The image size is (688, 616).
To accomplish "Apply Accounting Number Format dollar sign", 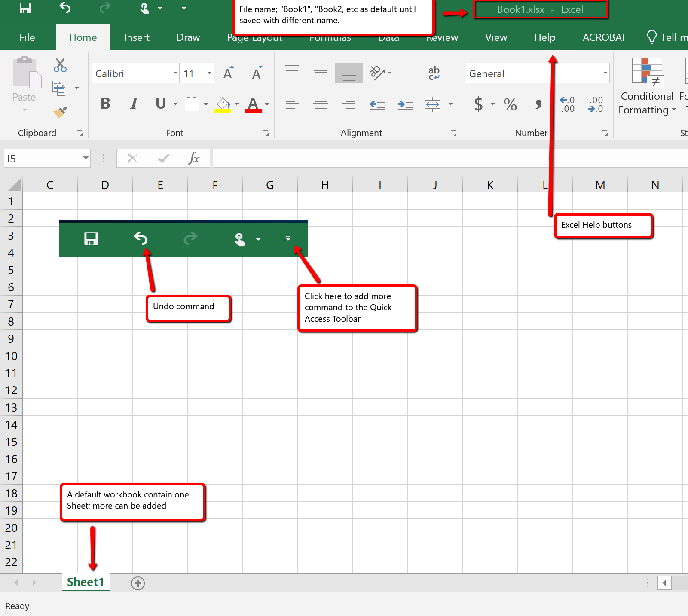I will [x=478, y=104].
